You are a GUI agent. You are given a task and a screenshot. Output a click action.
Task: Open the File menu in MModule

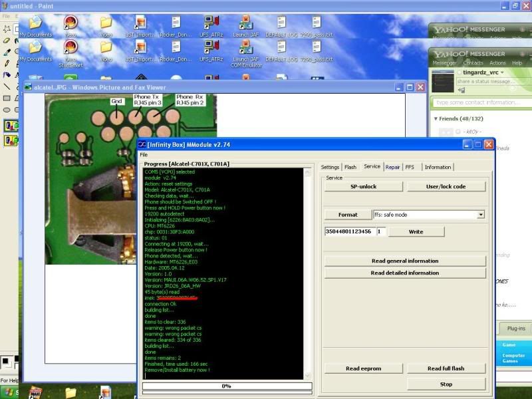pyautogui.click(x=144, y=155)
